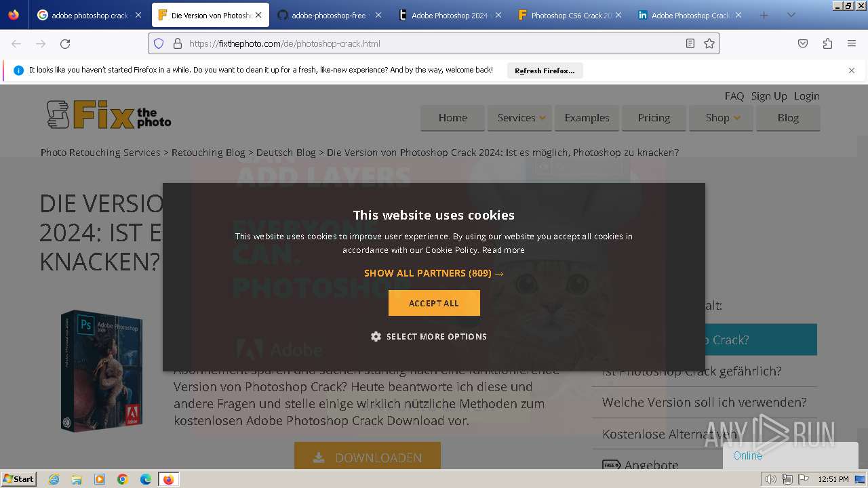
Task: Open the Pocket save icon
Action: [803, 43]
